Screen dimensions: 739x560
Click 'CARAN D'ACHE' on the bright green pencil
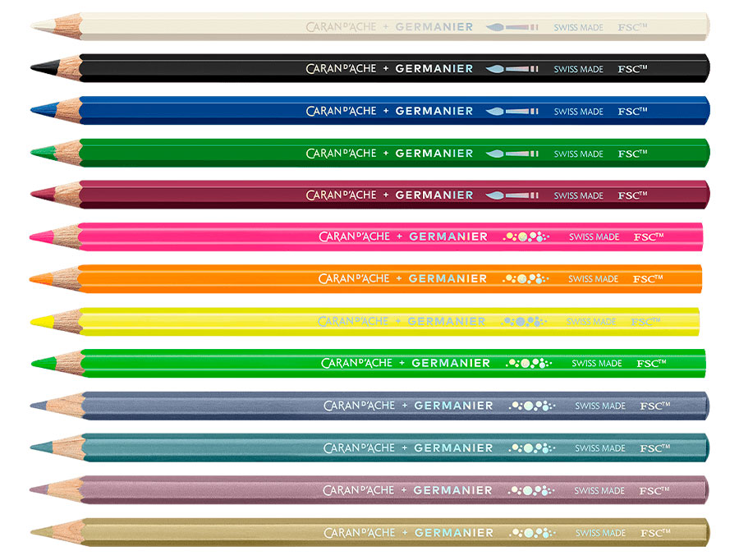pyautogui.click(x=357, y=363)
